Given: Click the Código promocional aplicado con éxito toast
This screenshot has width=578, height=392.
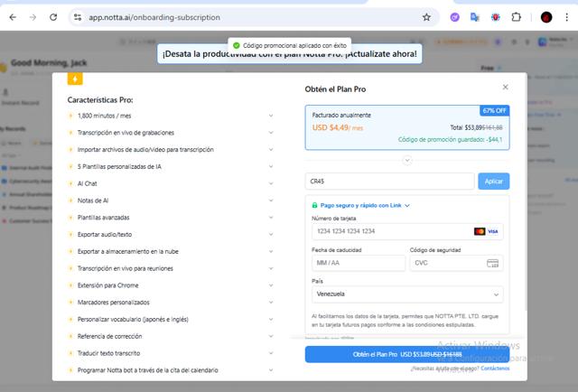Looking at the screenshot, I should click(290, 46).
